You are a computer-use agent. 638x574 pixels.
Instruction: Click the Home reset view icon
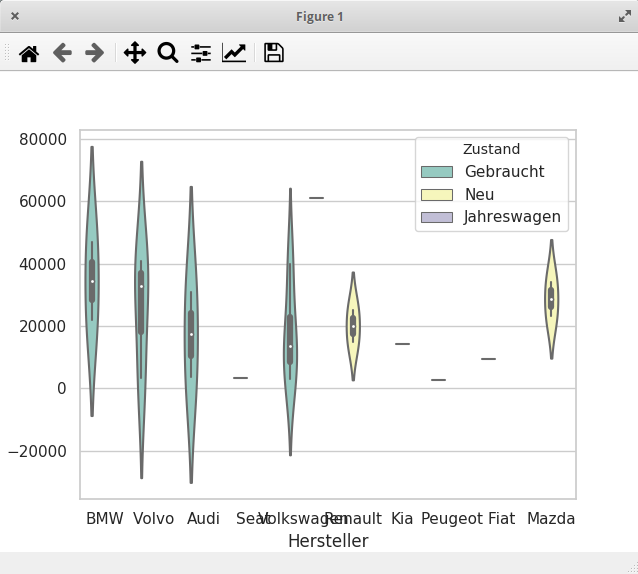(x=29, y=53)
